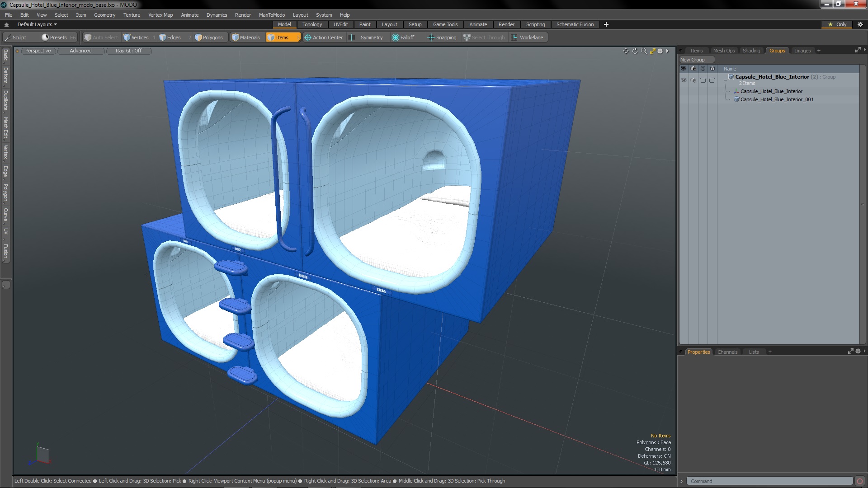This screenshot has height=488, width=868.
Task: Select Capsule_Hotel_Blue_Interior locator item
Action: pos(771,91)
